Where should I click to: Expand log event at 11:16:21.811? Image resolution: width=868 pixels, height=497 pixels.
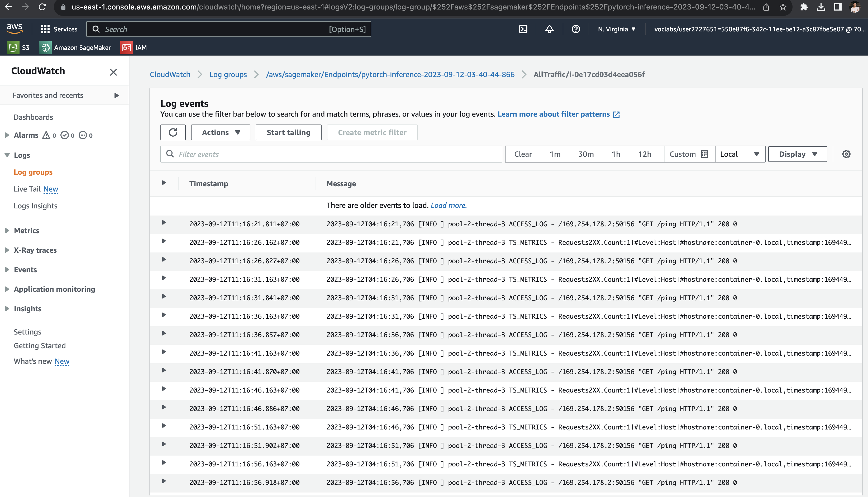(x=164, y=223)
